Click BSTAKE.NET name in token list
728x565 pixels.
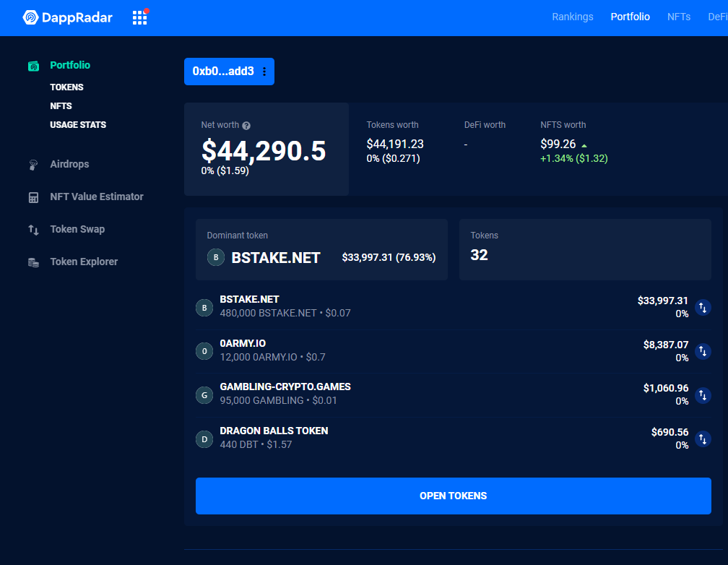[249, 299]
